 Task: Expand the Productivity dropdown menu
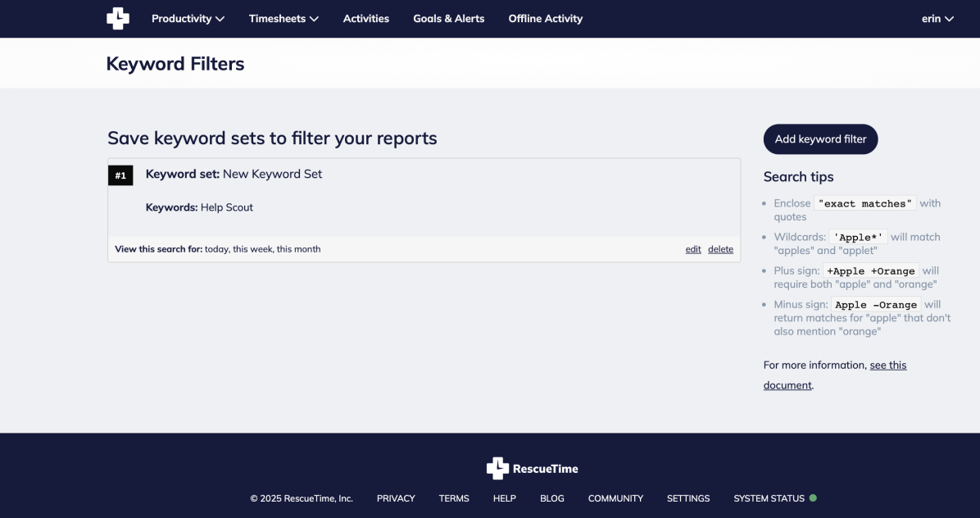pyautogui.click(x=188, y=18)
